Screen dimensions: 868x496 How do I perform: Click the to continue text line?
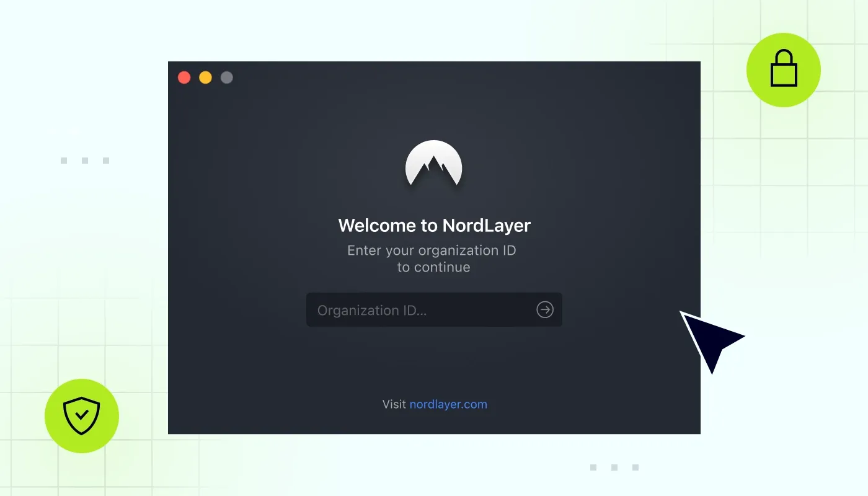pyautogui.click(x=433, y=267)
